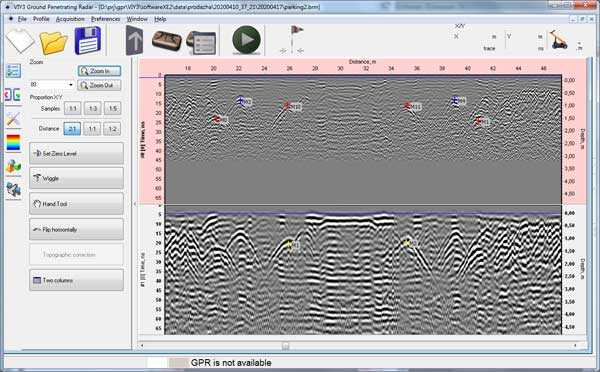
Task: Click the flag marker toolbar icon
Action: (293, 39)
